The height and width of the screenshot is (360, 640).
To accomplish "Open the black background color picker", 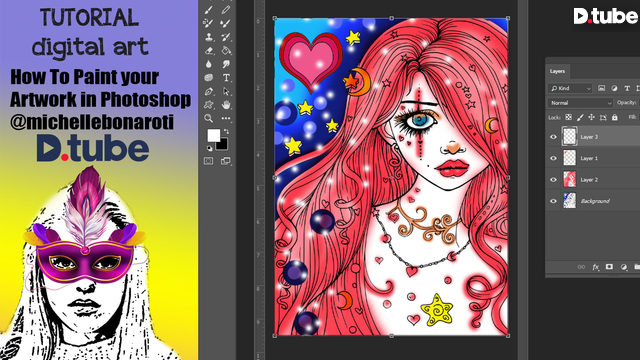I will (223, 145).
